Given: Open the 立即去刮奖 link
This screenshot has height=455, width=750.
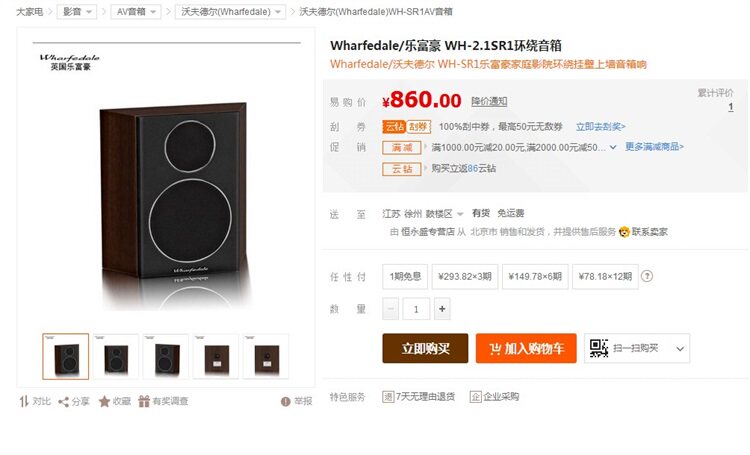Looking at the screenshot, I should click(x=600, y=127).
